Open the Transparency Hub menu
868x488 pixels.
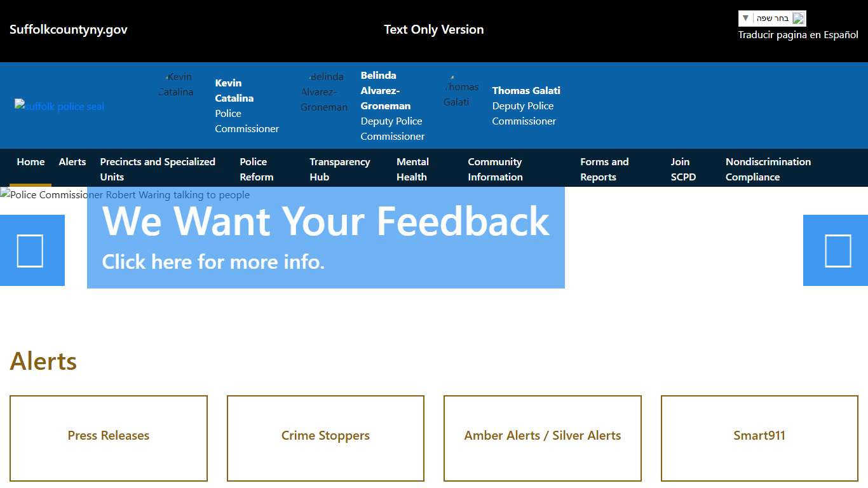339,169
